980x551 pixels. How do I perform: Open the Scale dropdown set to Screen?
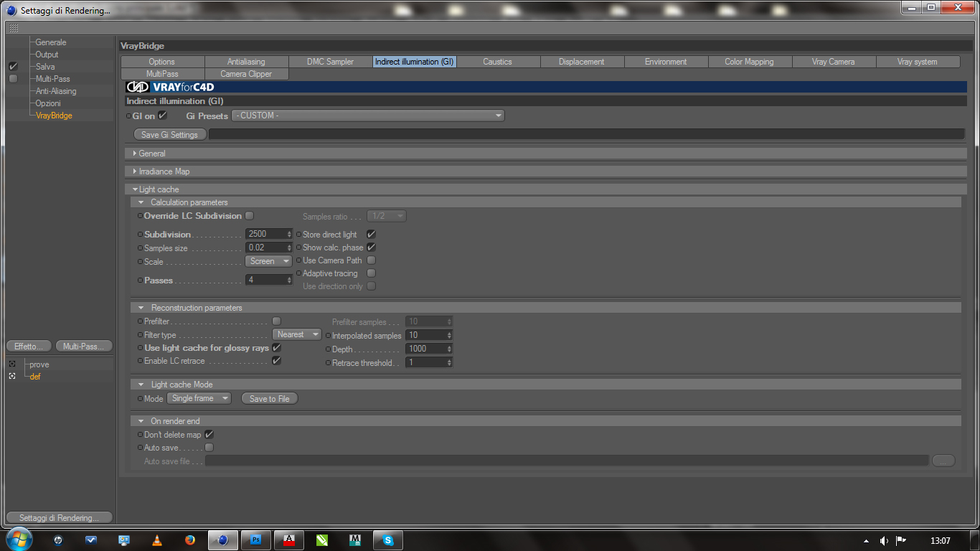[x=268, y=261]
